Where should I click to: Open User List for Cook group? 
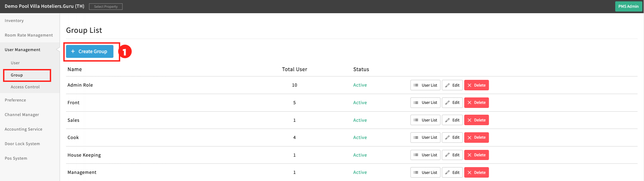pyautogui.click(x=425, y=137)
